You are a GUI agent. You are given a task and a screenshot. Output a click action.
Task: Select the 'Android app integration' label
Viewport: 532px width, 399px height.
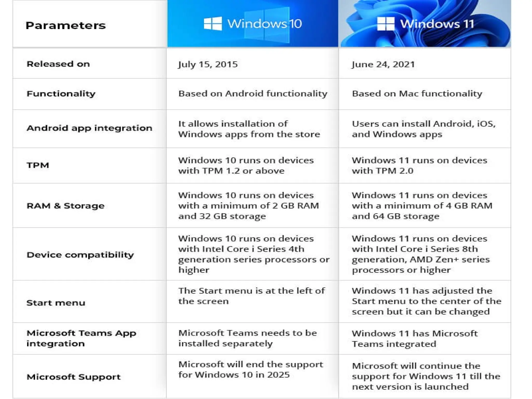coord(89,128)
